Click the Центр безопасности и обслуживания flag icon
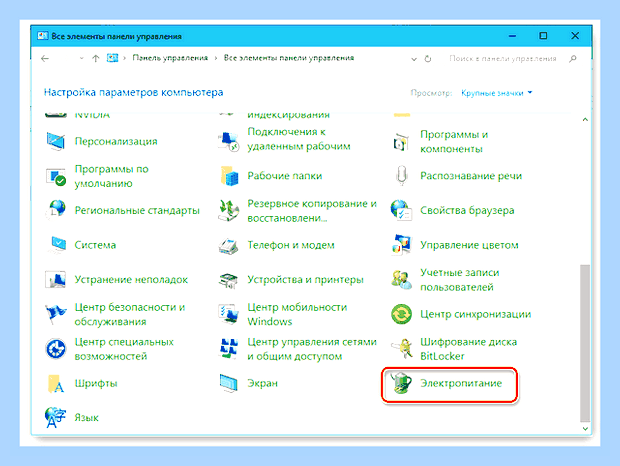 coord(55,314)
